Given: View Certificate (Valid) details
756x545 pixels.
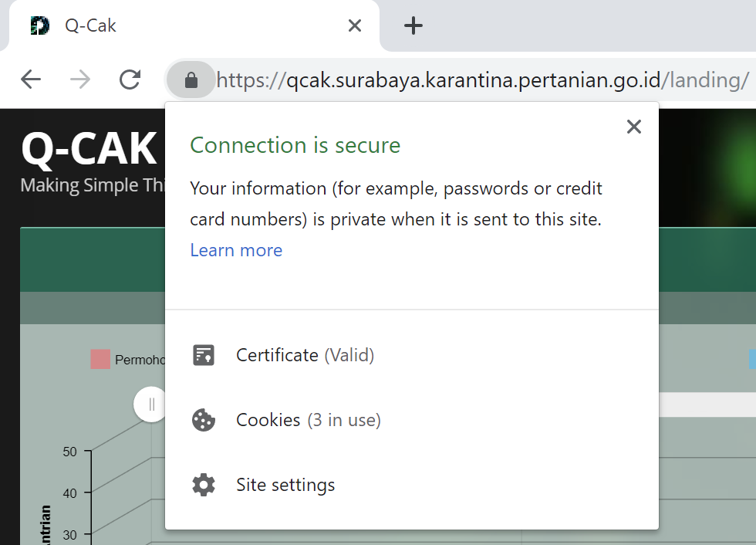Looking at the screenshot, I should [305, 355].
